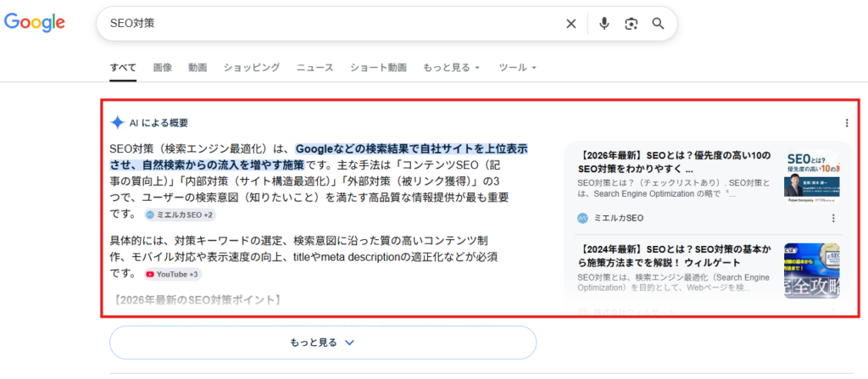Clear the search box with X icon

point(571,24)
